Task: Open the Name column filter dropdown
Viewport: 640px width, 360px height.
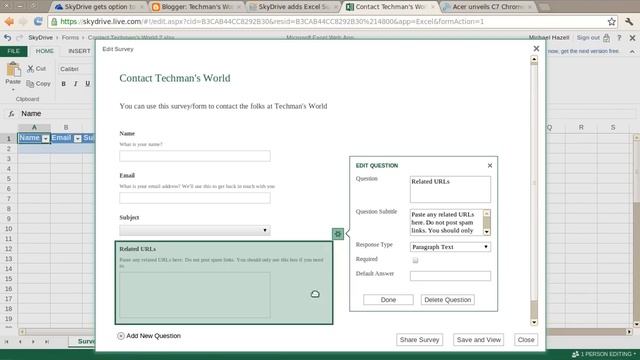Action: click(46, 139)
